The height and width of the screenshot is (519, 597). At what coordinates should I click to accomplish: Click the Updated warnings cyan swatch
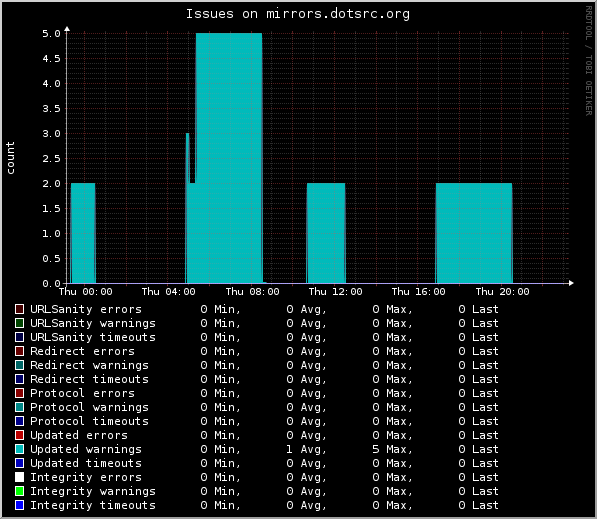click(19, 449)
